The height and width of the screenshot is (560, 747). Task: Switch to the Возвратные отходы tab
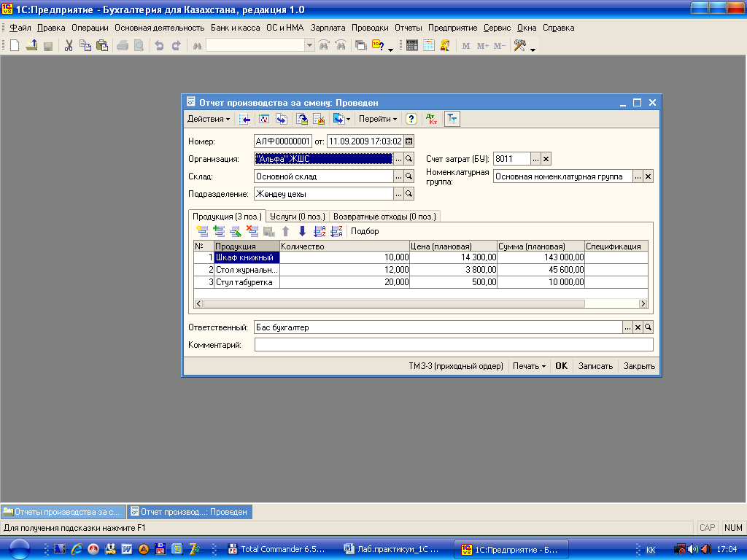click(x=385, y=217)
